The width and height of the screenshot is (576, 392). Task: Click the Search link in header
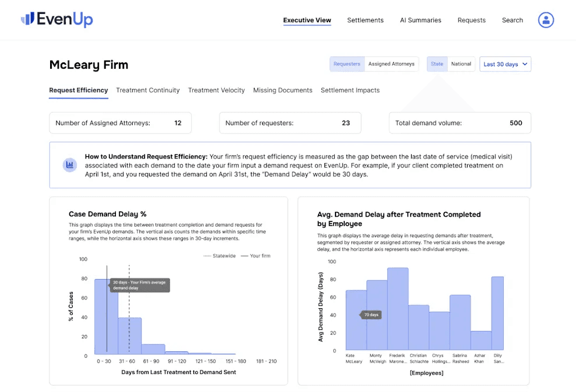point(513,20)
